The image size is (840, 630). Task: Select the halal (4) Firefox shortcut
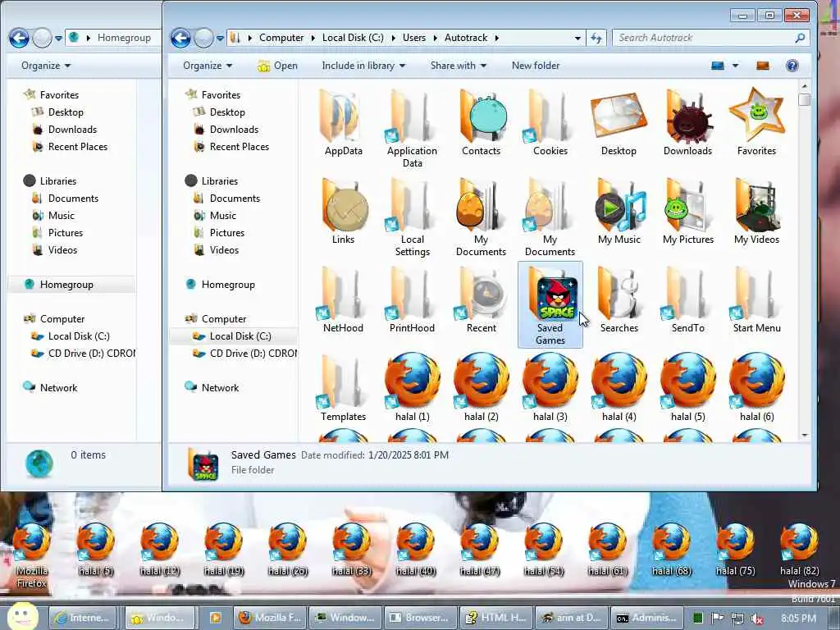[619, 387]
